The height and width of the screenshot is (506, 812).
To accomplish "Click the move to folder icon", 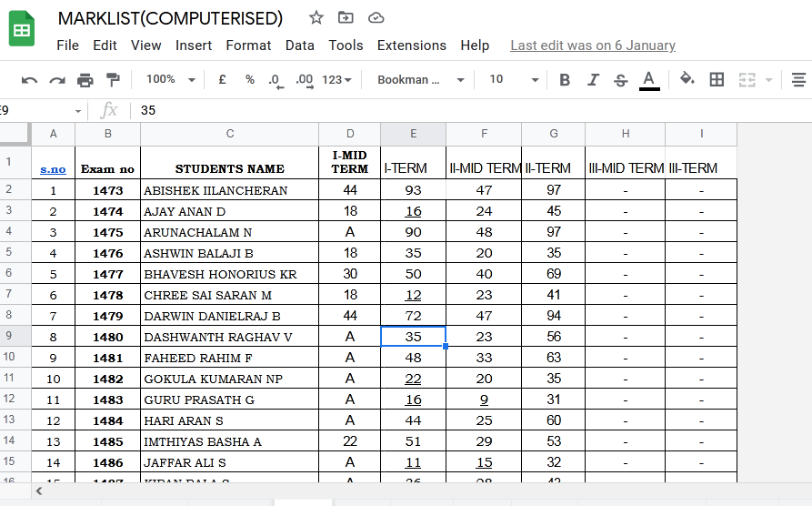I will 346,18.
